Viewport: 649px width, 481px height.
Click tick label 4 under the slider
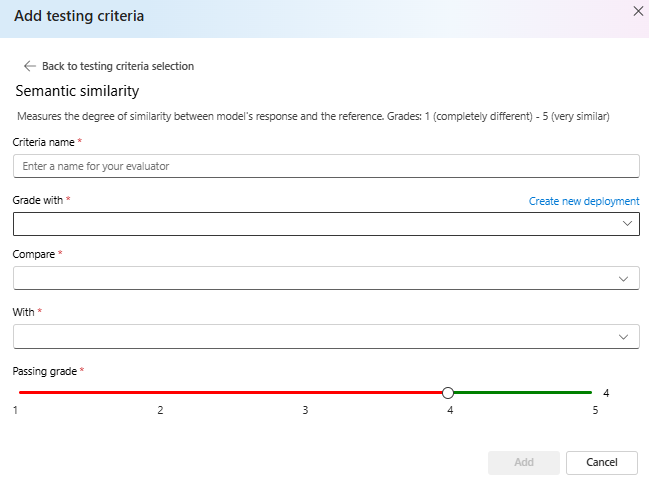[450, 411]
